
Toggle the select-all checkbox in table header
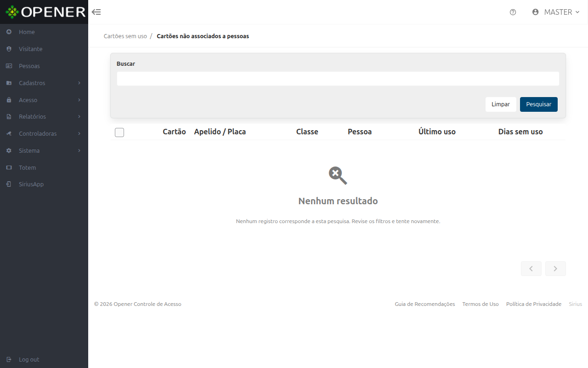tap(119, 132)
